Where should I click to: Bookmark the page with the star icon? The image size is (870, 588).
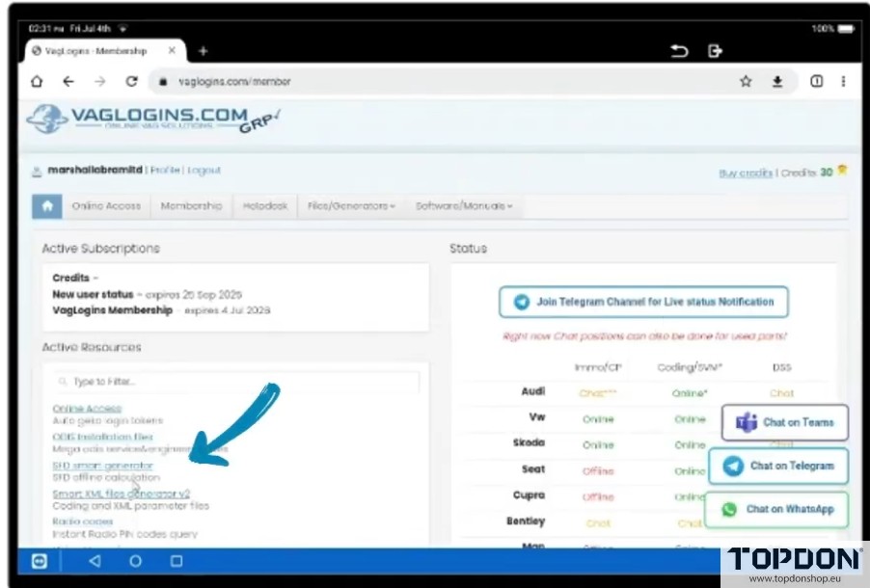point(746,82)
